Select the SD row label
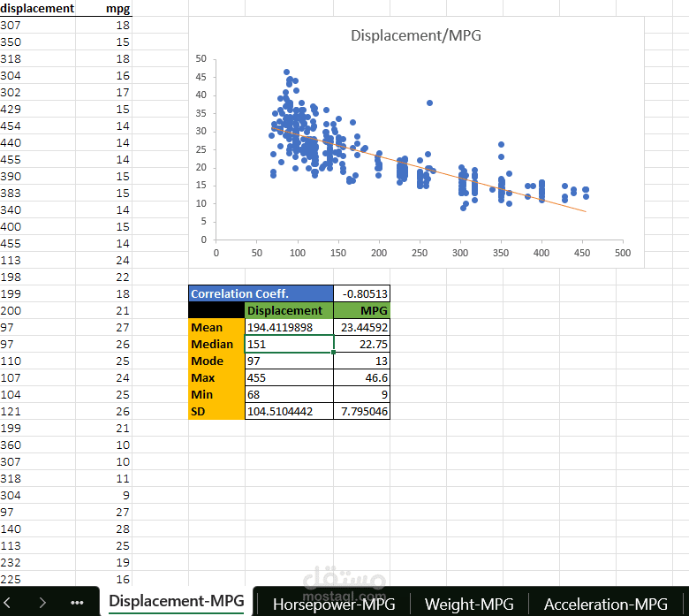 pyautogui.click(x=216, y=411)
